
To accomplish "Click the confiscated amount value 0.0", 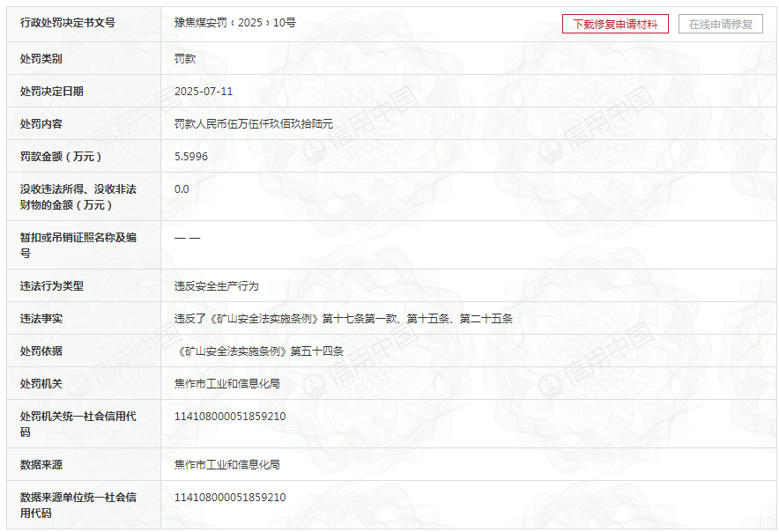I will [182, 189].
